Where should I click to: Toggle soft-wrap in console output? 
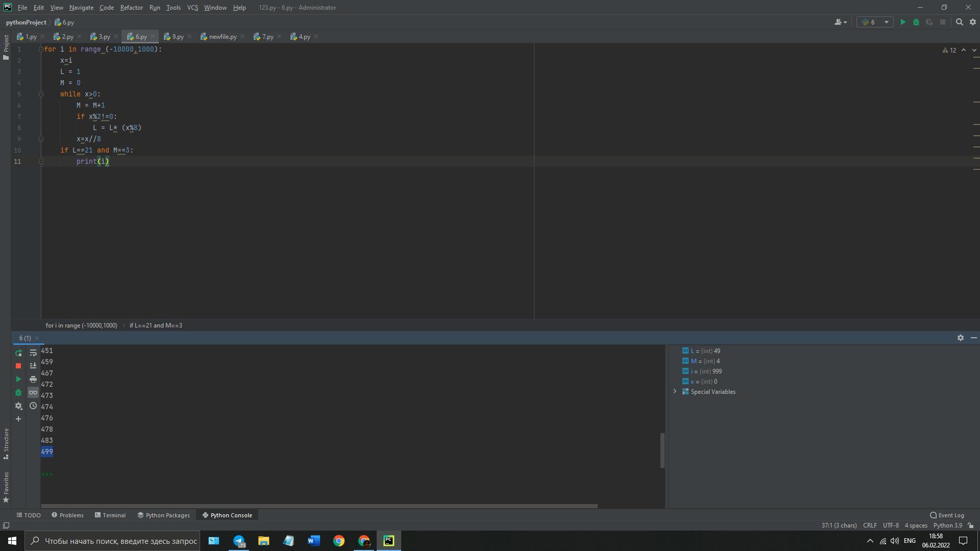pos(33,353)
